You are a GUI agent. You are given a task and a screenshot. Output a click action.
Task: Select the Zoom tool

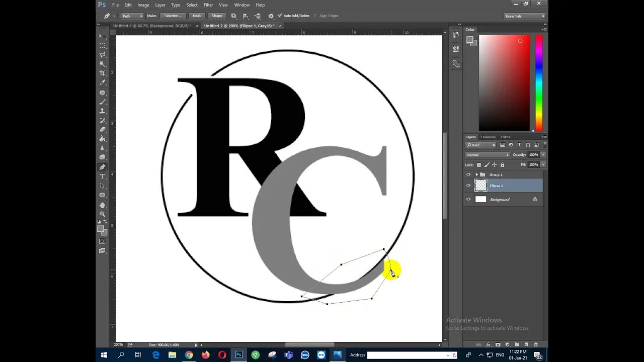pos(103,214)
